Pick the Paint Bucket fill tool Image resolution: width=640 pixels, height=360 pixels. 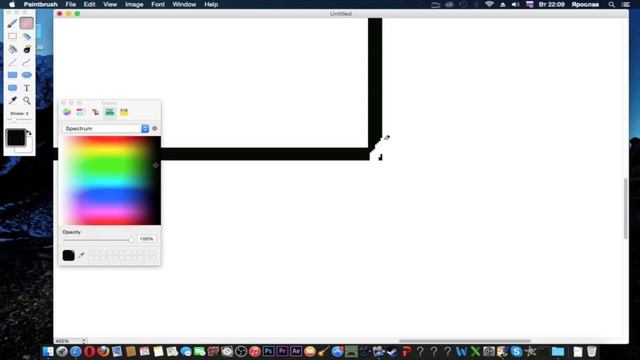pos(12,49)
